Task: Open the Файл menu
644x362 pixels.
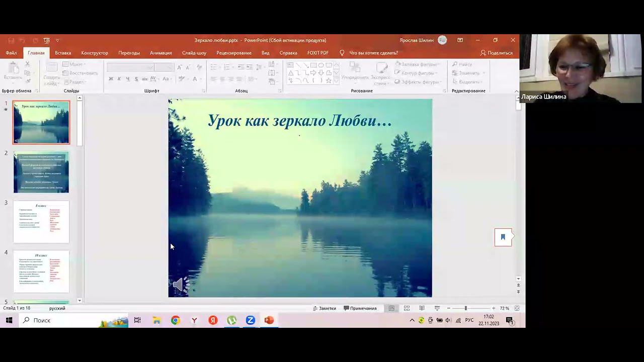Action: point(11,53)
